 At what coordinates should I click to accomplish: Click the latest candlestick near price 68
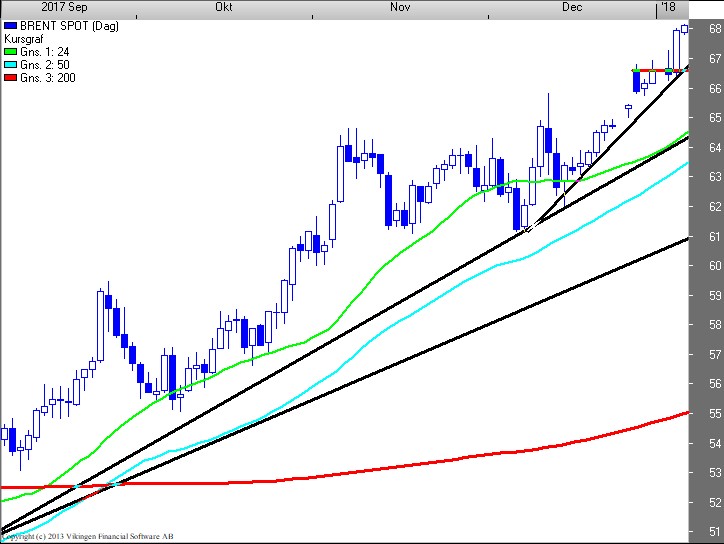pos(685,28)
